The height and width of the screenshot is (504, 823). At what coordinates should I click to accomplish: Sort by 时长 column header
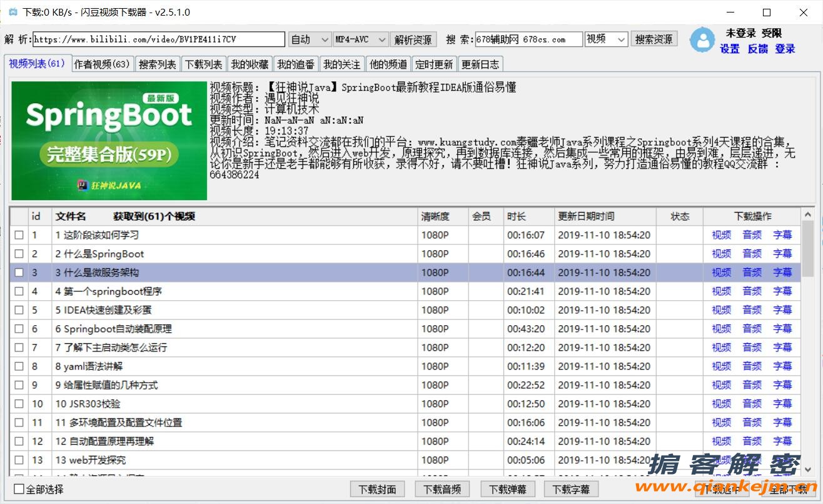pos(530,216)
